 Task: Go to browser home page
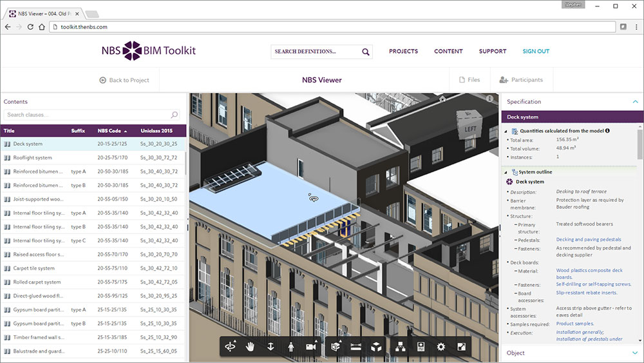(x=41, y=26)
